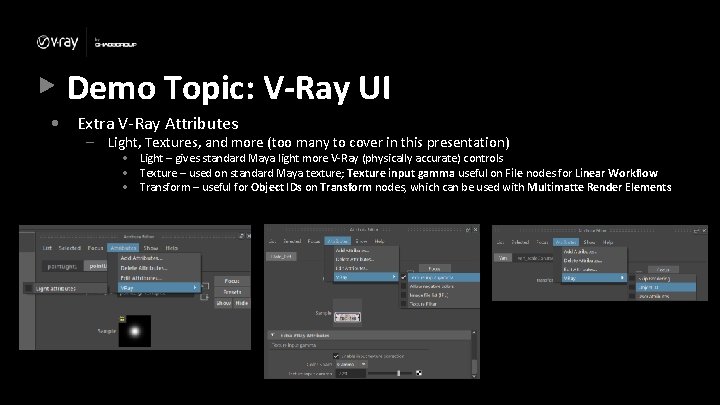Click the checker map button beside gamma slider
Screen dimensions: 720x405
click(x=419, y=373)
